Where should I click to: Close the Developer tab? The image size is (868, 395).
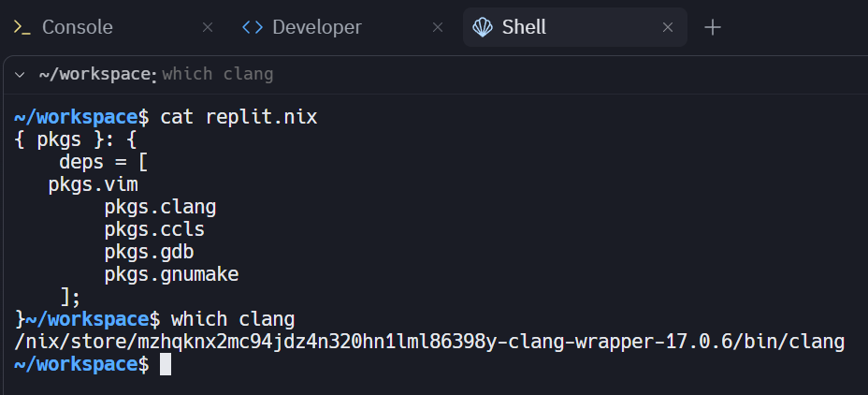click(438, 27)
